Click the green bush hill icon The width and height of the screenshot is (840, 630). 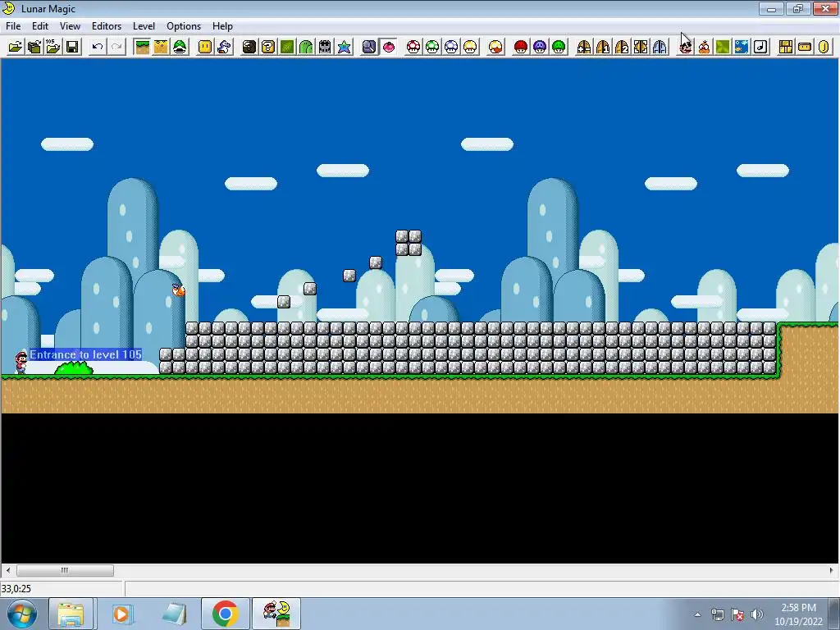[306, 47]
